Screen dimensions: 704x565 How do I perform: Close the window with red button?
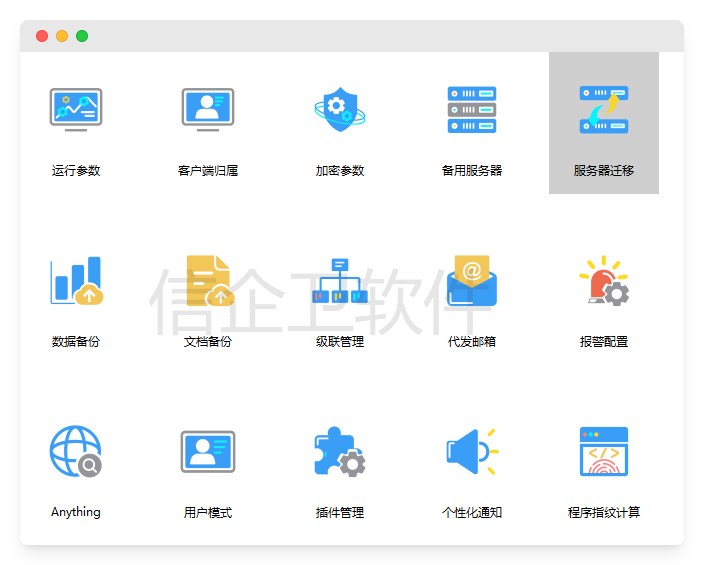click(x=42, y=36)
